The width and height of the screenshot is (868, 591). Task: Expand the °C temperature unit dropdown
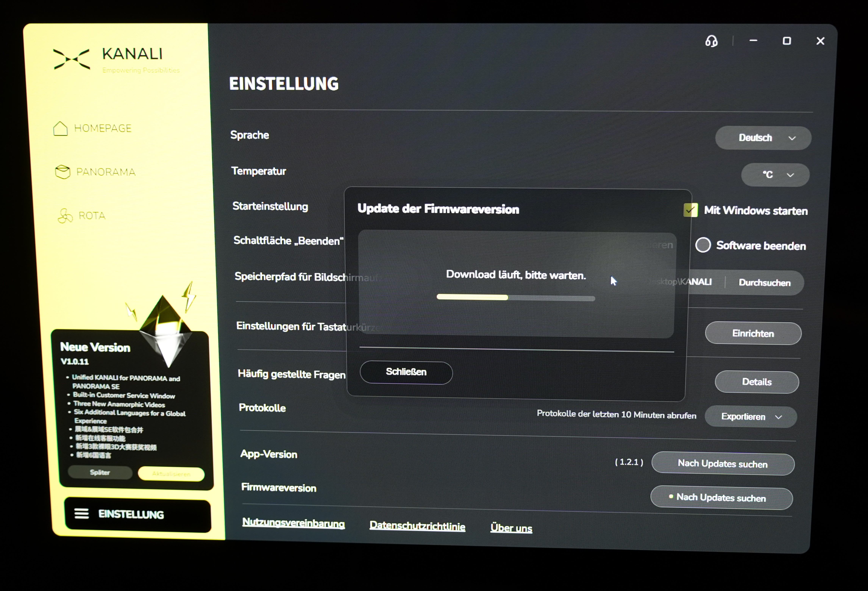775,174
